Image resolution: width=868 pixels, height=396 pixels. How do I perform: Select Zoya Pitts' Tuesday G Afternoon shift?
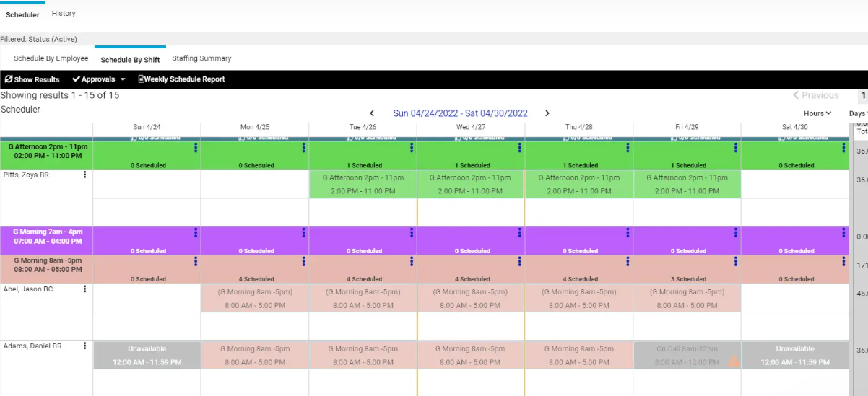[363, 184]
